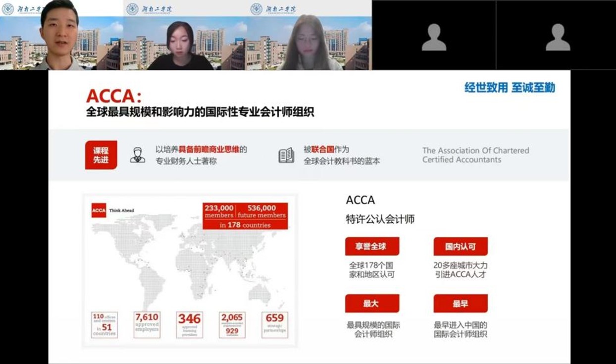Click the 7,610 approved employers box
The image size is (616, 364).
click(147, 325)
